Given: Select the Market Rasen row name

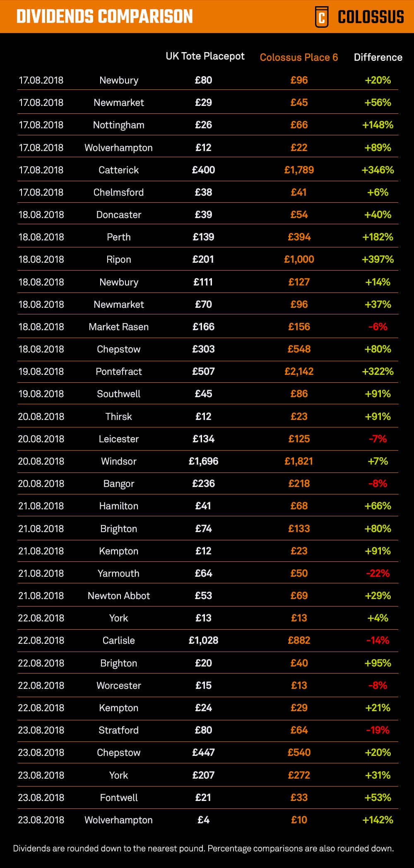Looking at the screenshot, I should pos(118,327).
